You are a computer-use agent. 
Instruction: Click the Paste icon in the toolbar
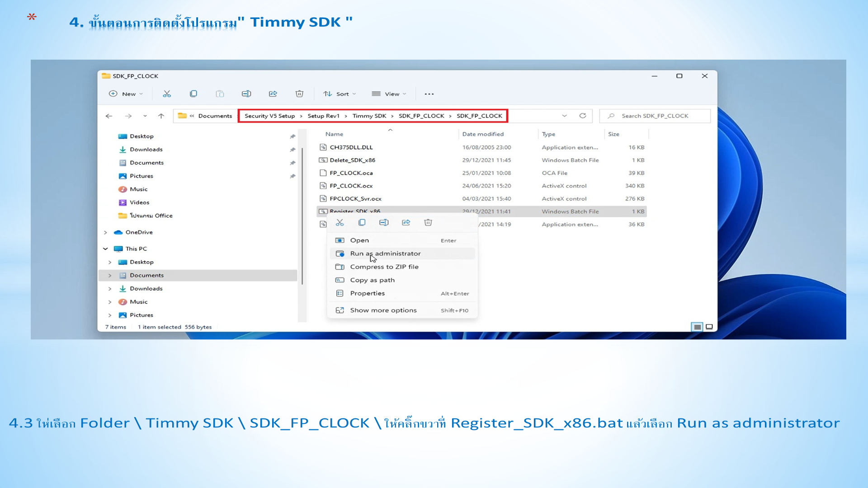click(220, 94)
